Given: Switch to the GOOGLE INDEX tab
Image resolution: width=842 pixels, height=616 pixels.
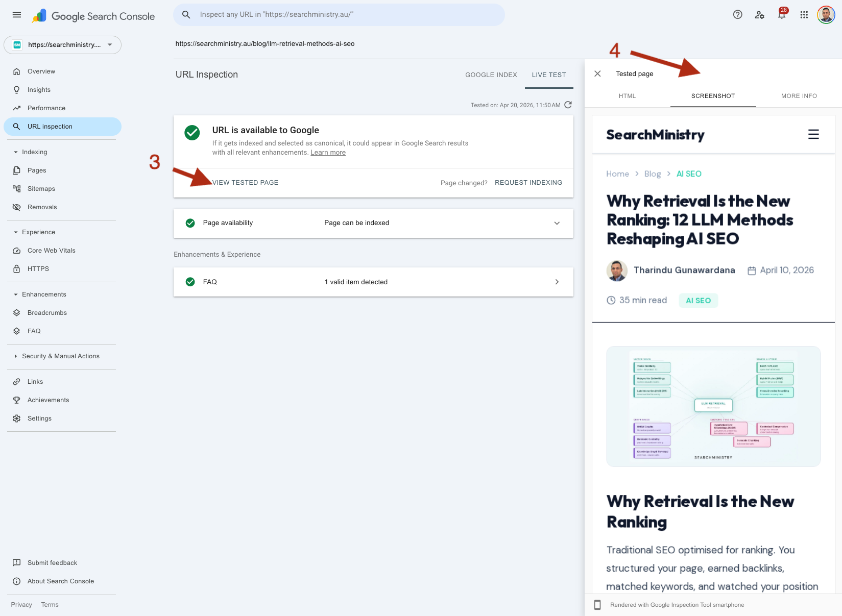Looking at the screenshot, I should tap(491, 75).
